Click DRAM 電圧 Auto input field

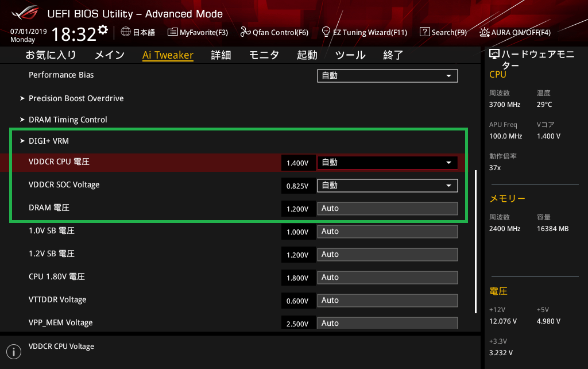(x=388, y=209)
